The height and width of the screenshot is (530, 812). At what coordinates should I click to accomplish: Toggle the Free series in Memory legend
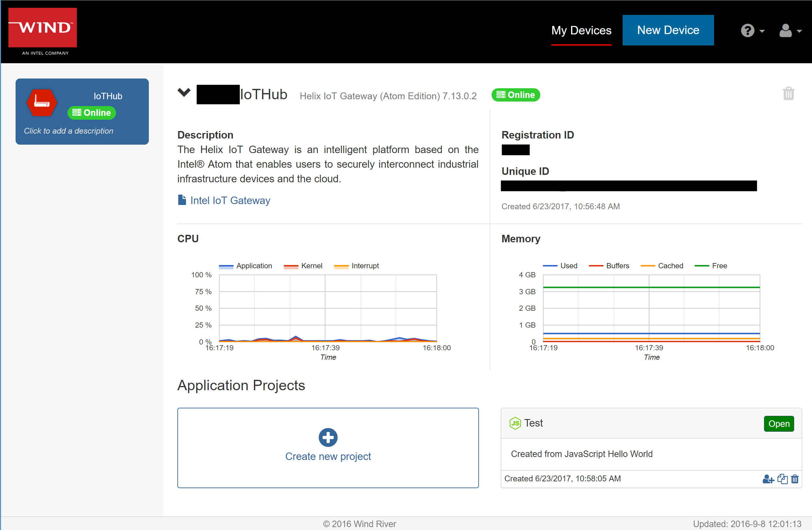711,266
